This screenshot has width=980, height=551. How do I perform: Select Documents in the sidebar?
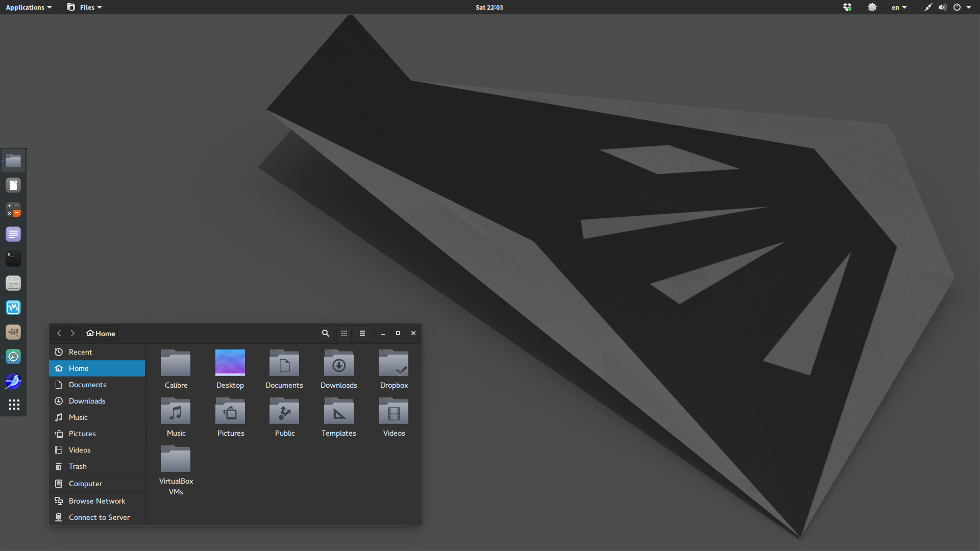coord(97,385)
